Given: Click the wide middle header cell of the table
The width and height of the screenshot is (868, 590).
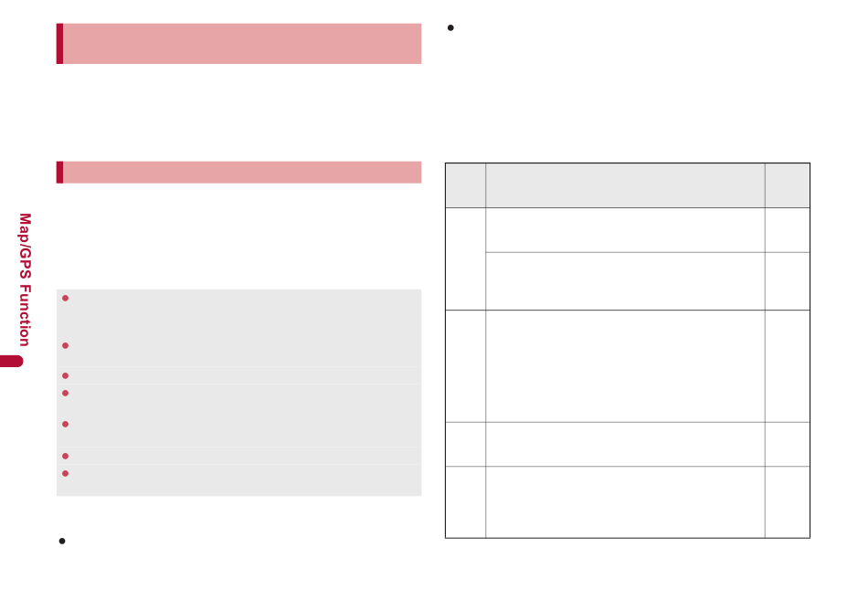Looking at the screenshot, I should tap(625, 185).
